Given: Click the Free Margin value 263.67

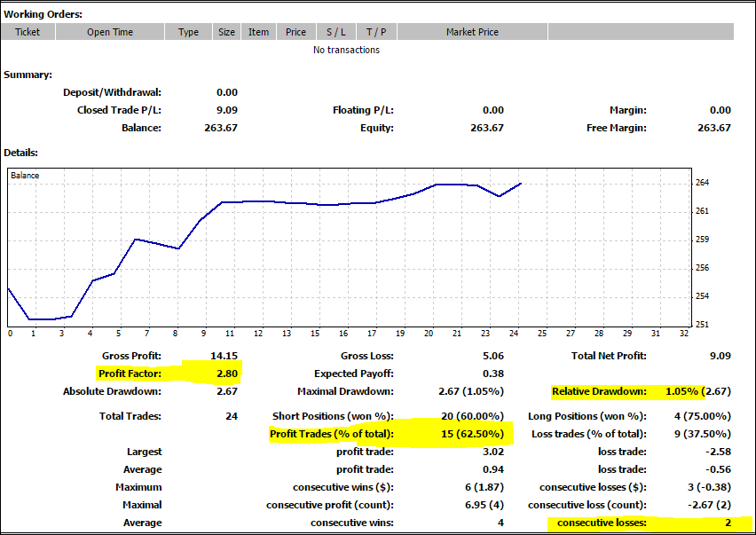Looking at the screenshot, I should click(x=714, y=128).
